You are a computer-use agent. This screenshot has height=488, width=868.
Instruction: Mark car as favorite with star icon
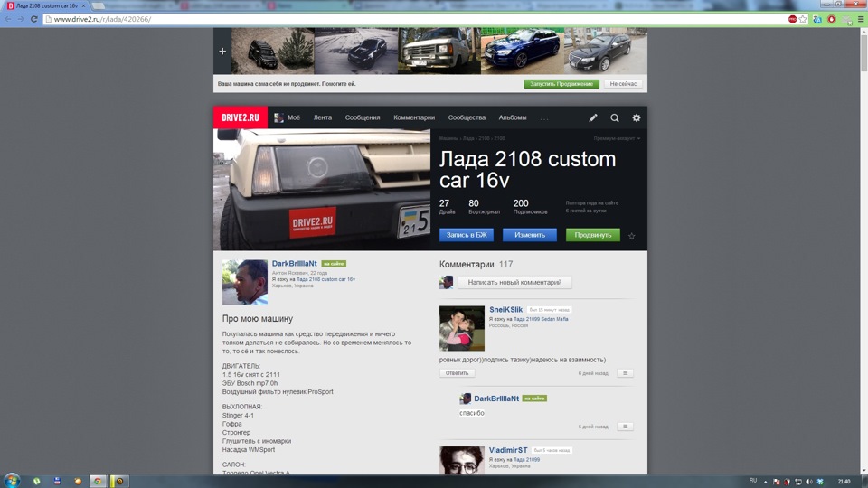click(632, 236)
